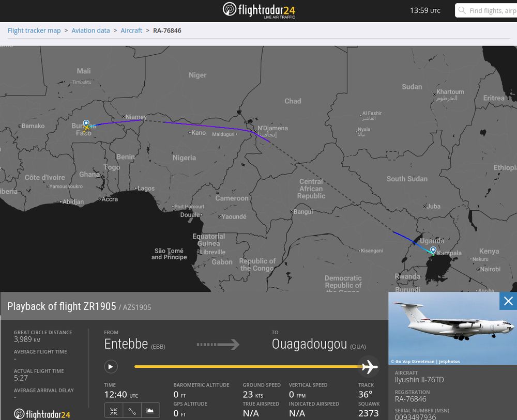Click ground speed value 23 kts
The image size is (517, 420).
pyautogui.click(x=253, y=395)
